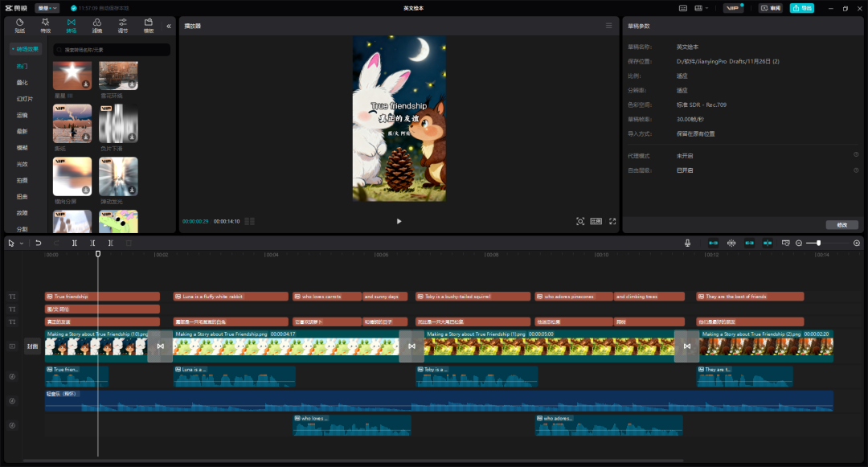868x467 pixels.
Task: Click the microphone voiceover record icon
Action: (x=688, y=243)
